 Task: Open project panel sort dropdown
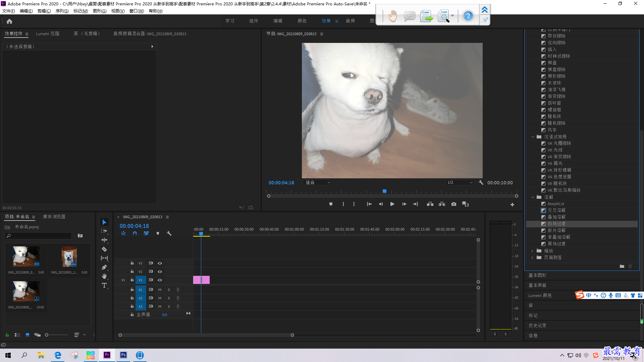pyautogui.click(x=80, y=335)
